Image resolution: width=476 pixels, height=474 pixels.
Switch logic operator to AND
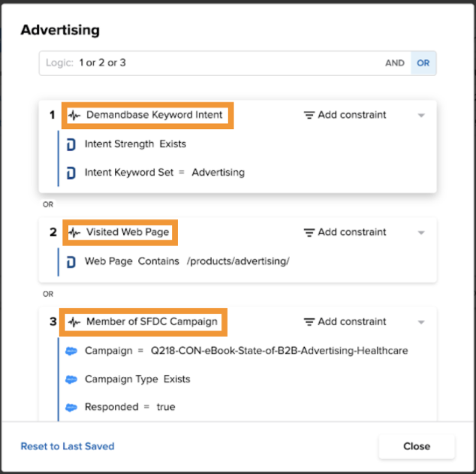coord(395,63)
